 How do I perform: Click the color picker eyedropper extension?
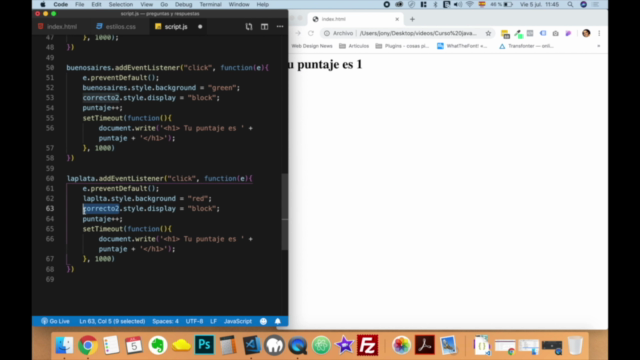tap(518, 33)
